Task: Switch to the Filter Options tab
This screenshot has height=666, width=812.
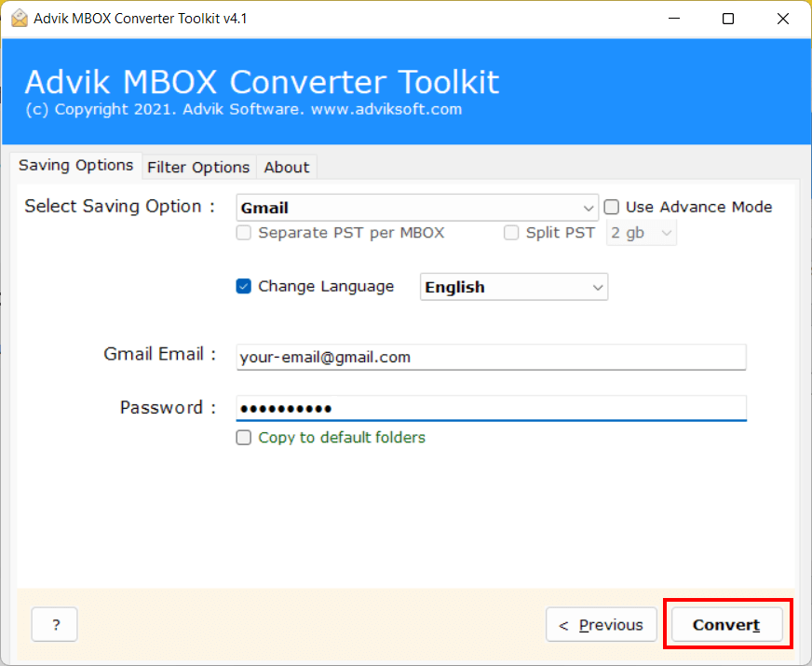Action: coord(198,167)
